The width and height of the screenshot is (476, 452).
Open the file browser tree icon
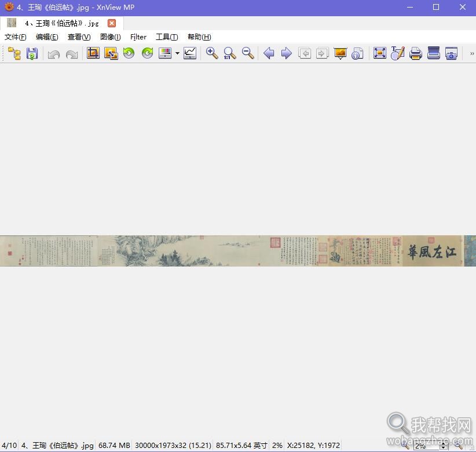click(14, 53)
